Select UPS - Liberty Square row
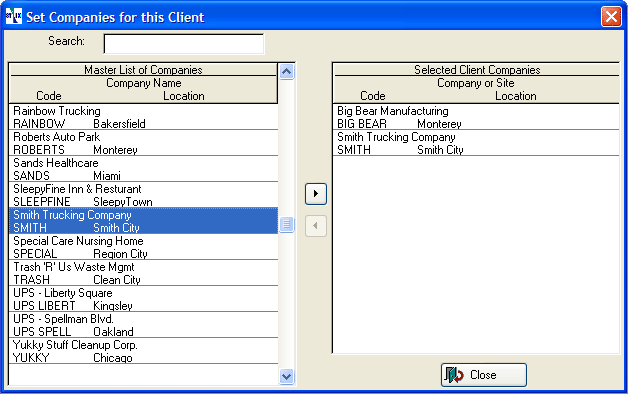Image resolution: width=628 pixels, height=394 pixels. 143,299
